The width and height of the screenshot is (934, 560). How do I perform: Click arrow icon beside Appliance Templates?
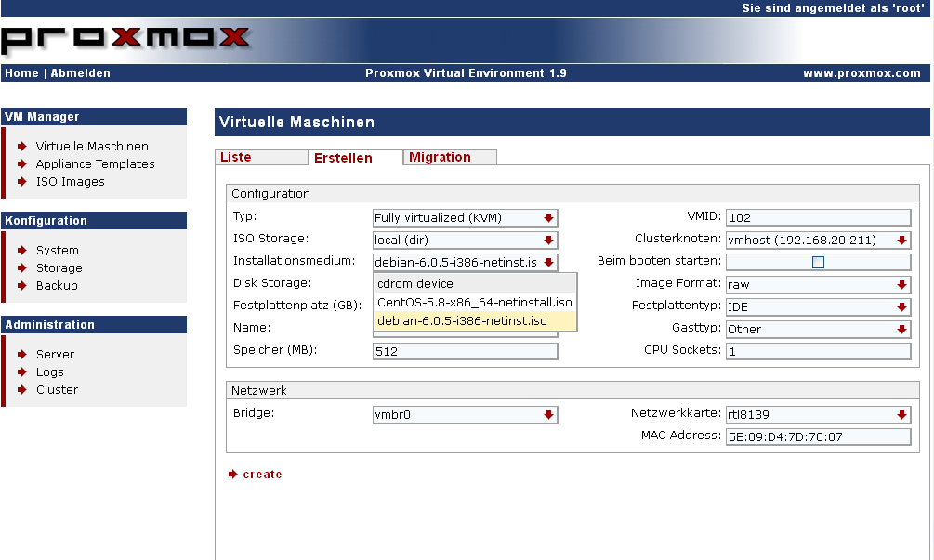pyautogui.click(x=22, y=164)
